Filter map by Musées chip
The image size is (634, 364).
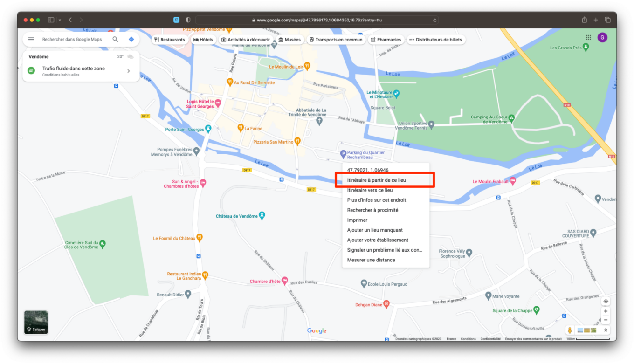(x=289, y=40)
